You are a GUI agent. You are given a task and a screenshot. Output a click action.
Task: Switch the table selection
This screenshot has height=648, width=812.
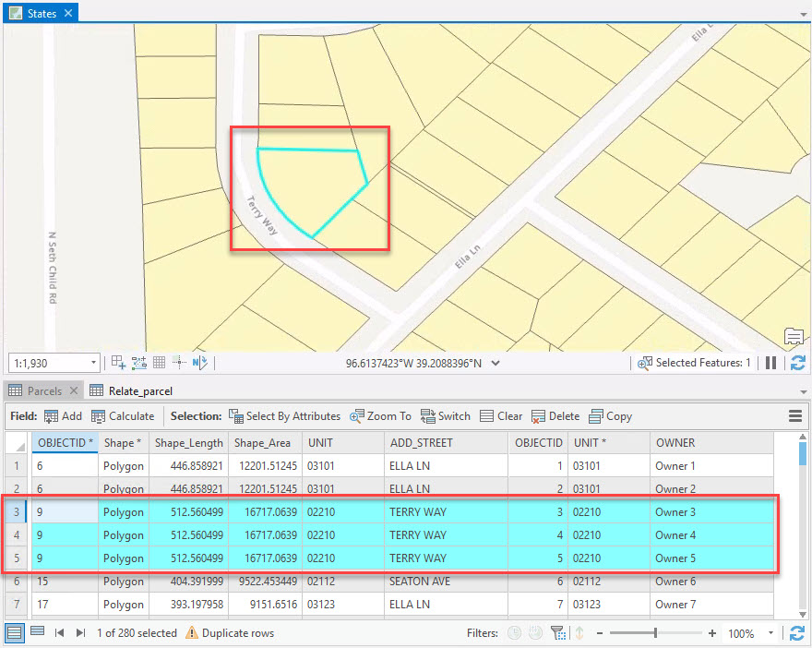click(445, 416)
